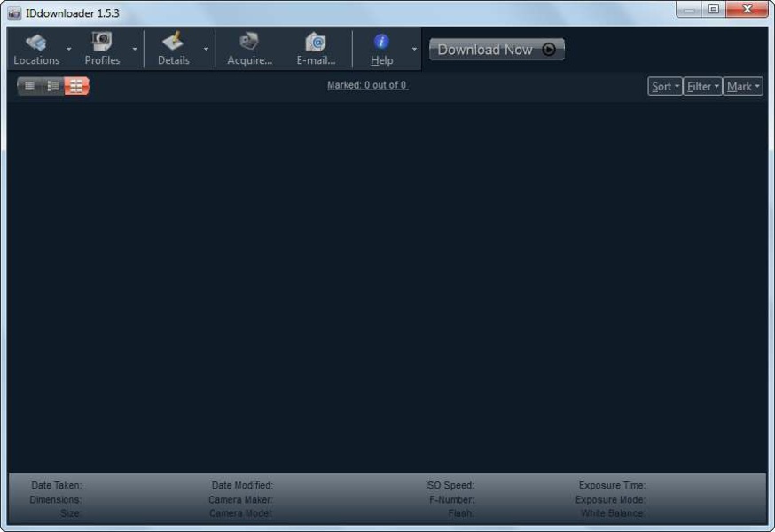Click the ISO Speed label

click(x=450, y=486)
